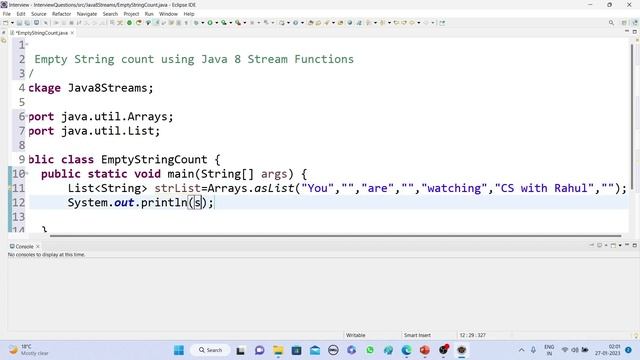This screenshot has width=640, height=360.
Task: Click the horizontal scrollbar of the editor
Action: tap(335, 236)
